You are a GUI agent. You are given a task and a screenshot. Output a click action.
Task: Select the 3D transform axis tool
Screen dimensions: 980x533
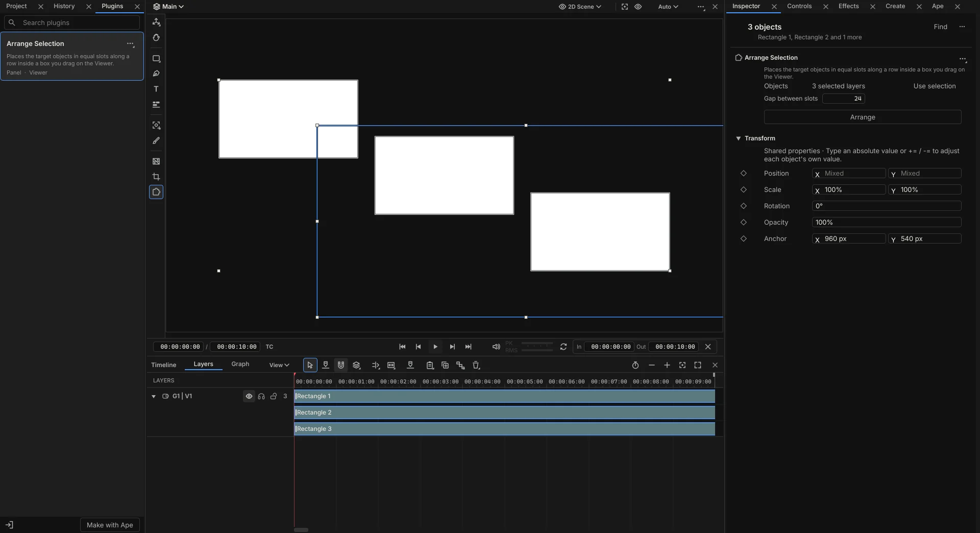(156, 22)
